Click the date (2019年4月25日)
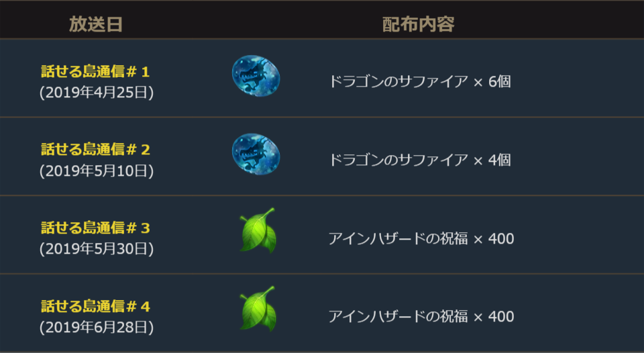Screen dimensions: 644x353 (96, 93)
